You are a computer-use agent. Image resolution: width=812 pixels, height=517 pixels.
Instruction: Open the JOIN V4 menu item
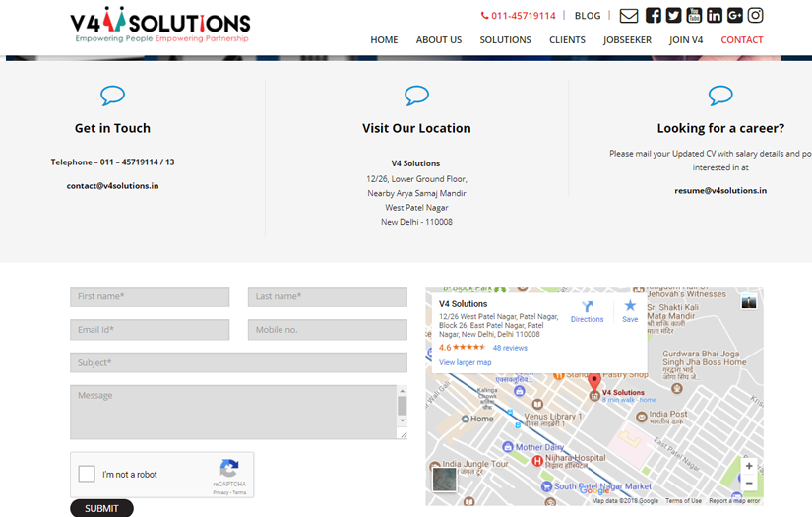[x=686, y=40]
